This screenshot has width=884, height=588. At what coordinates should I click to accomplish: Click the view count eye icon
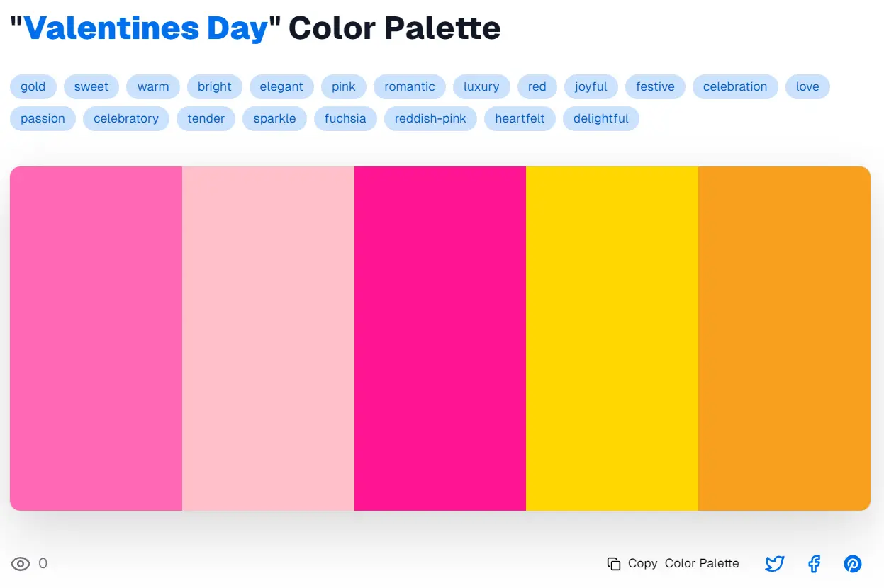click(20, 563)
